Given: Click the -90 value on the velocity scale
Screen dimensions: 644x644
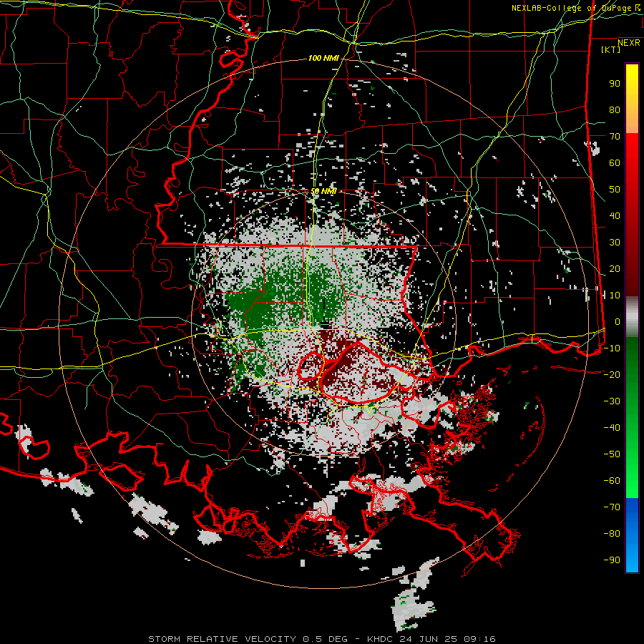Looking at the screenshot, I should pyautogui.click(x=612, y=560).
